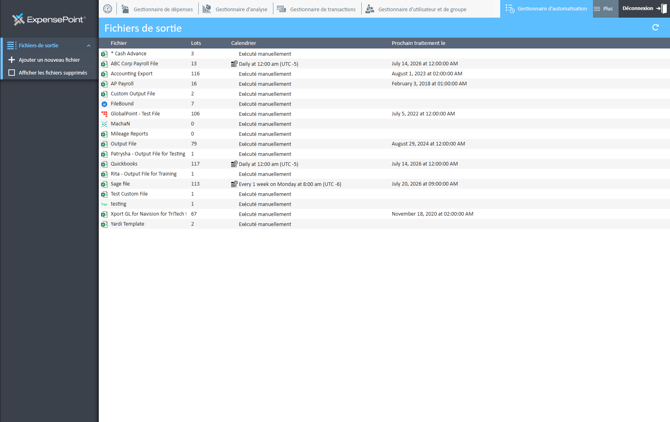This screenshot has width=670, height=422.
Task: Open Rita - Output File for Training
Action: (x=144, y=174)
